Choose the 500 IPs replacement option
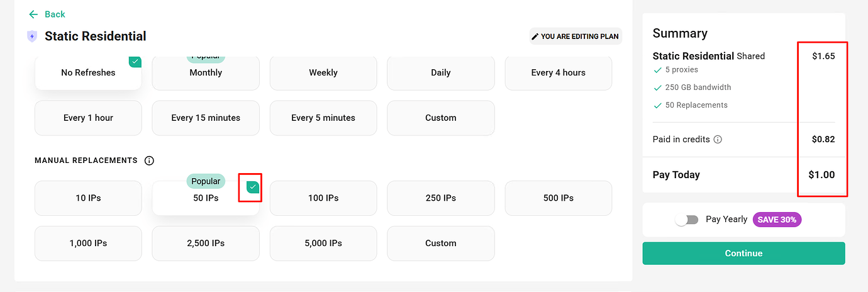This screenshot has height=292, width=868. point(558,198)
